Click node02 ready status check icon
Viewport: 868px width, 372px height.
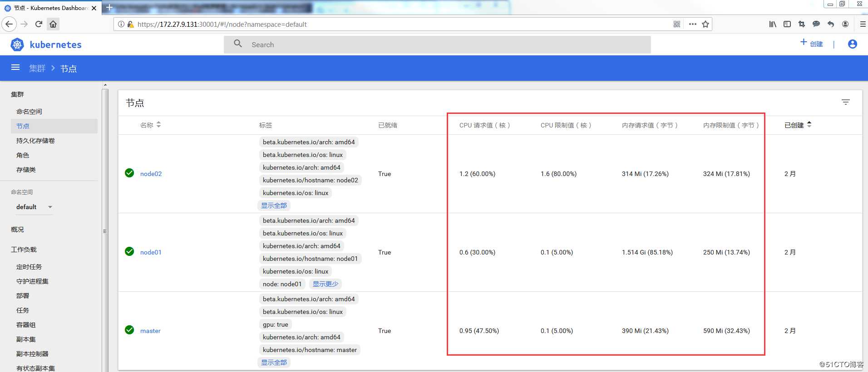129,173
